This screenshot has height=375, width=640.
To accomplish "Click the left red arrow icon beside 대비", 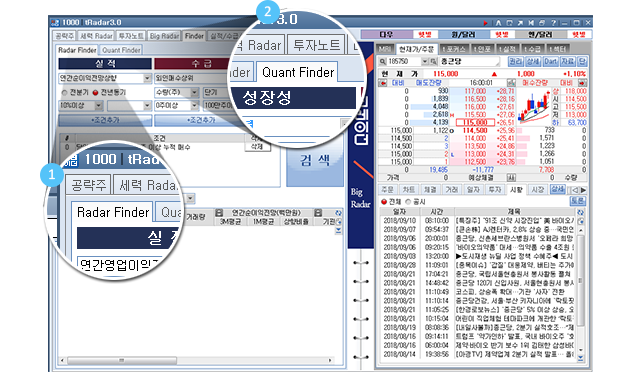I will tap(383, 83).
